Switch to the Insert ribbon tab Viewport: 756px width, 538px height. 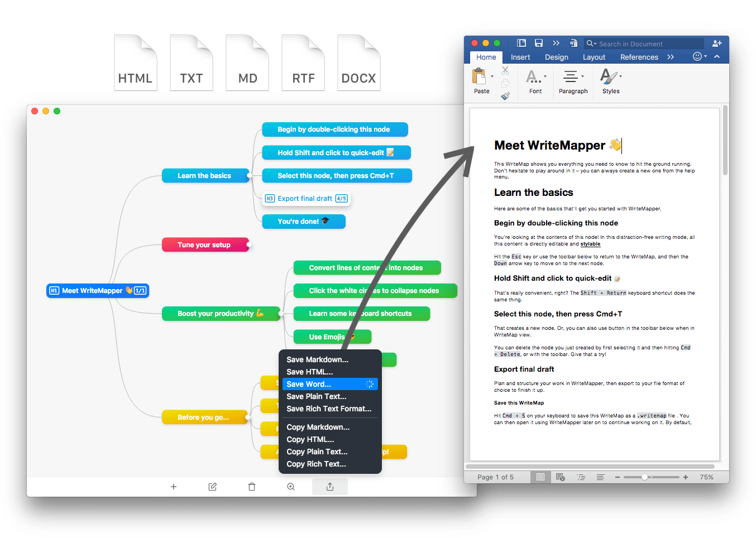click(x=520, y=57)
